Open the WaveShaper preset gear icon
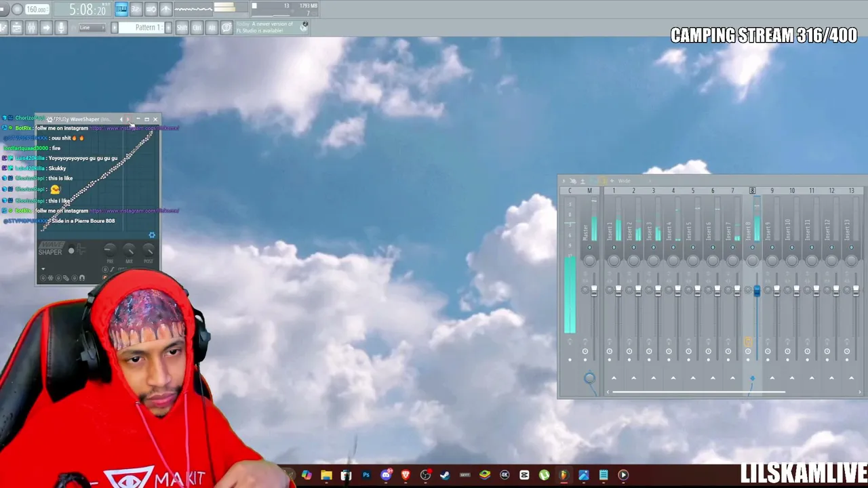The image size is (868, 488). pos(151,235)
